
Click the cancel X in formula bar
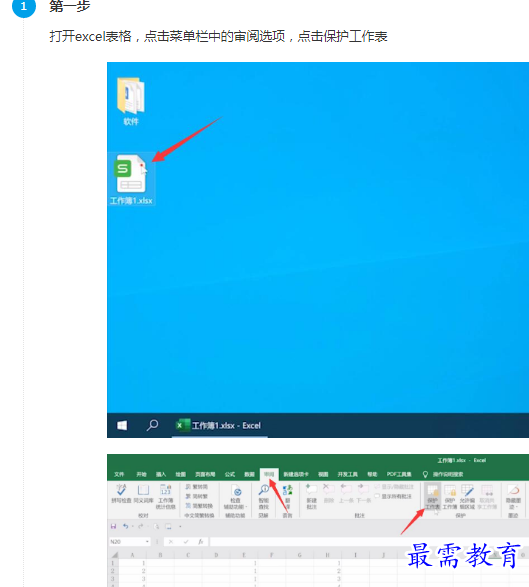click(171, 542)
